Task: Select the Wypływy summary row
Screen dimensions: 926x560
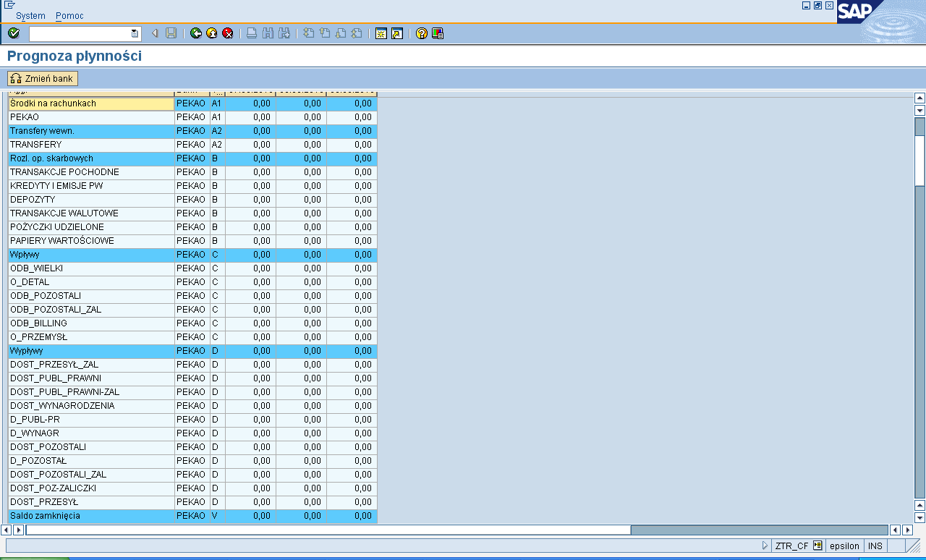Action: pos(192,351)
